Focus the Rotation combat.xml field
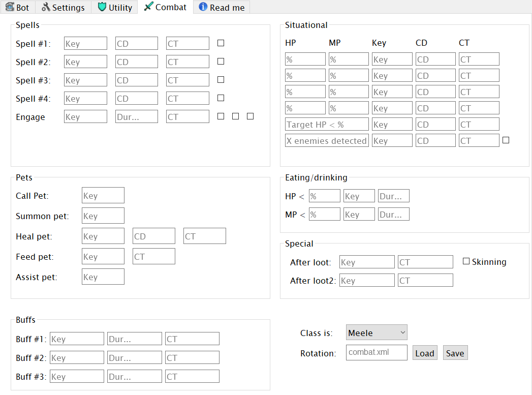 coord(377,353)
